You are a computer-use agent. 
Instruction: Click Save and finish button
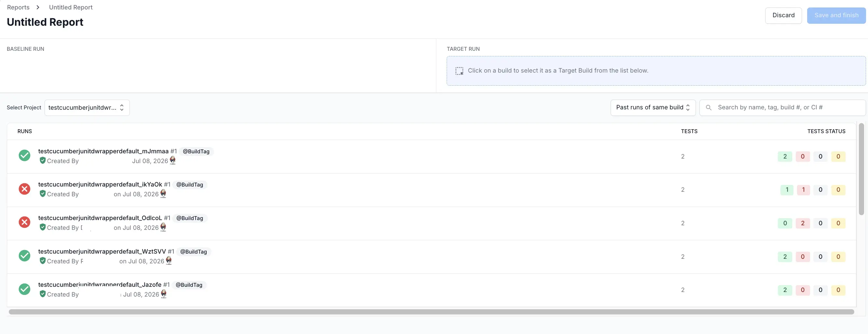tap(836, 16)
